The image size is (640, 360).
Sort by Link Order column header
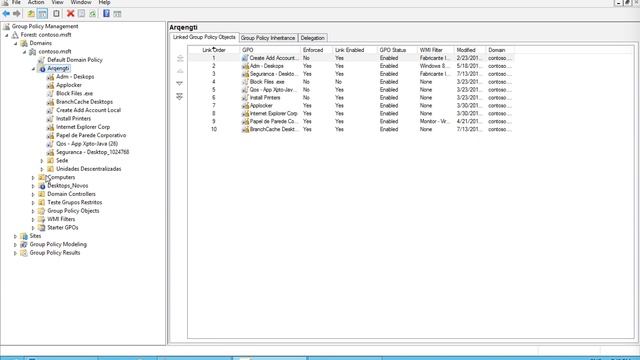pyautogui.click(x=214, y=50)
